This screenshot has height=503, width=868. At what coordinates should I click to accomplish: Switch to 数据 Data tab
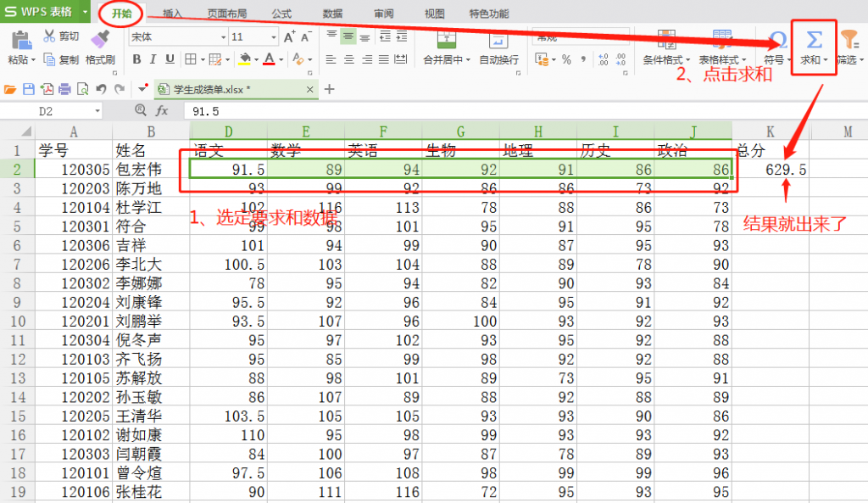tap(332, 14)
